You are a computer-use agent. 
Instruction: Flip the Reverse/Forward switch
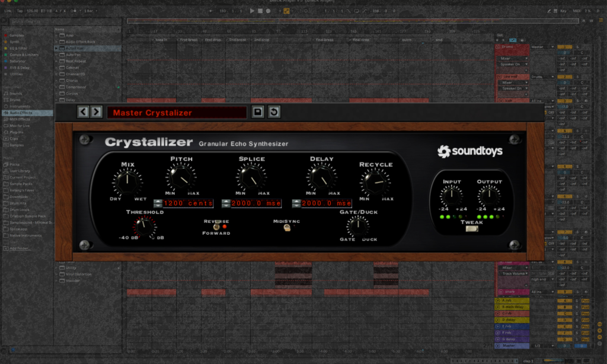pos(217,226)
